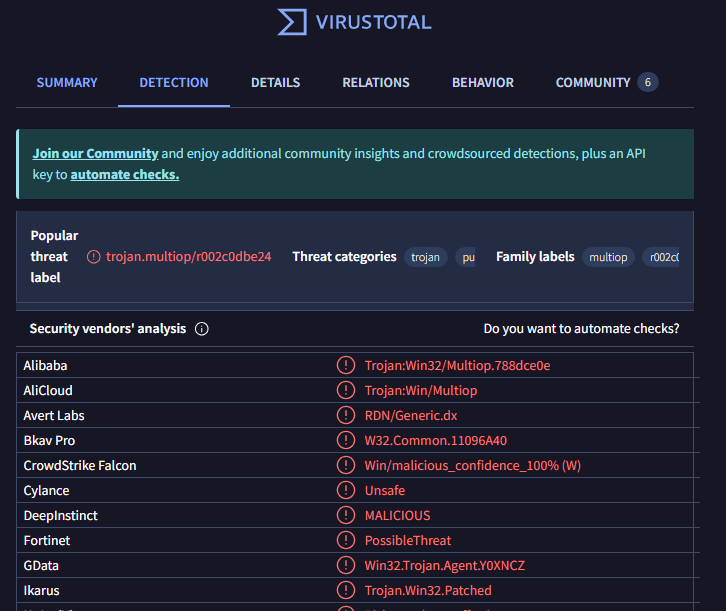Click the warning icon in the Avert Labs row

(345, 415)
